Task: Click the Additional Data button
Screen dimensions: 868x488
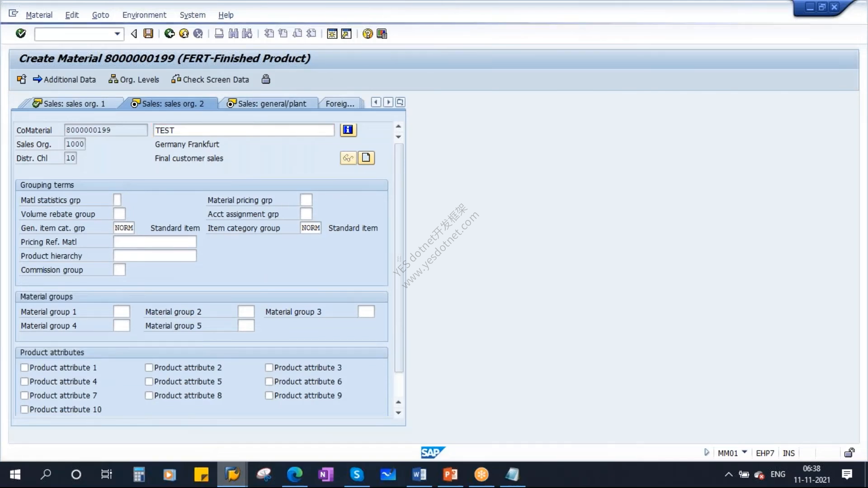Action: tap(64, 80)
